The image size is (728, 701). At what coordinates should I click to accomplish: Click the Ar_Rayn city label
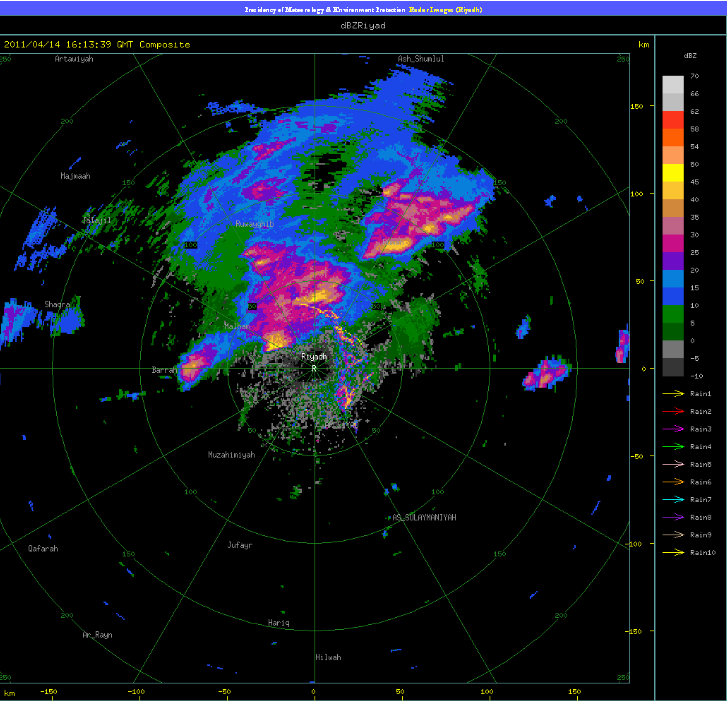[x=98, y=635]
